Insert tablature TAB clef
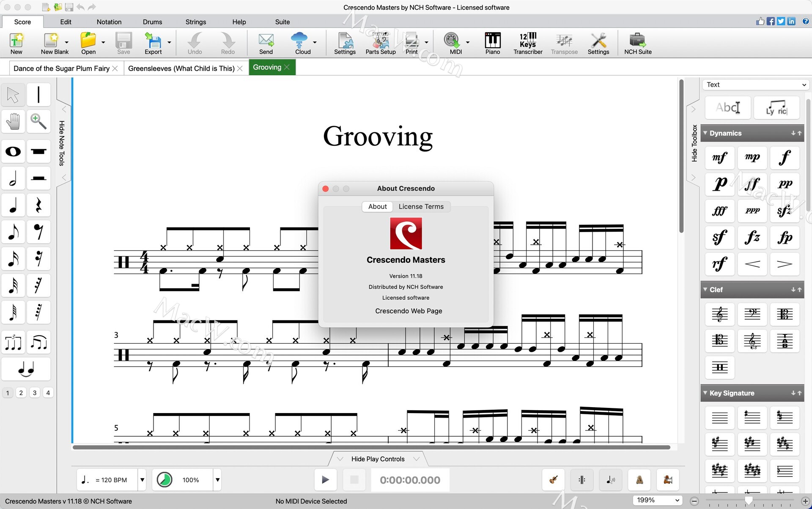This screenshot has width=812, height=509. 785,341
